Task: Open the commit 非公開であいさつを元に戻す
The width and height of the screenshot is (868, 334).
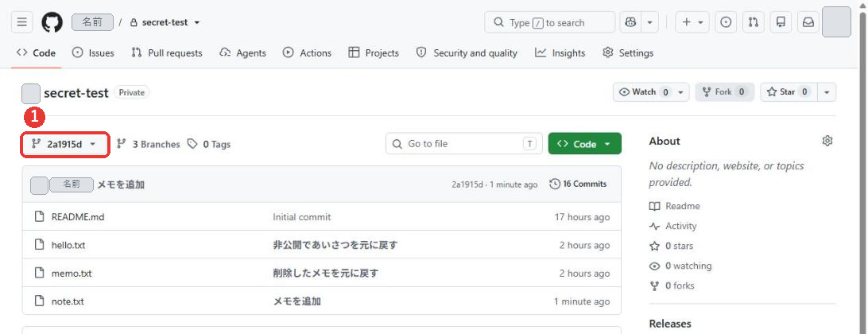Action: tap(335, 245)
